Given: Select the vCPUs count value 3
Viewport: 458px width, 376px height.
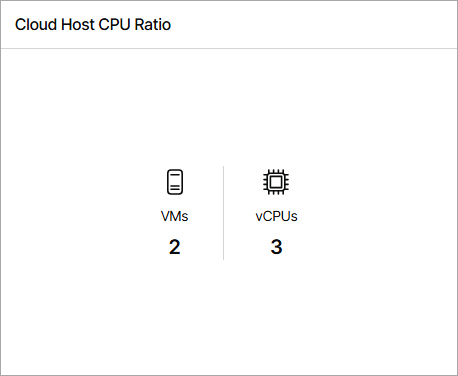Looking at the screenshot, I should 276,247.
